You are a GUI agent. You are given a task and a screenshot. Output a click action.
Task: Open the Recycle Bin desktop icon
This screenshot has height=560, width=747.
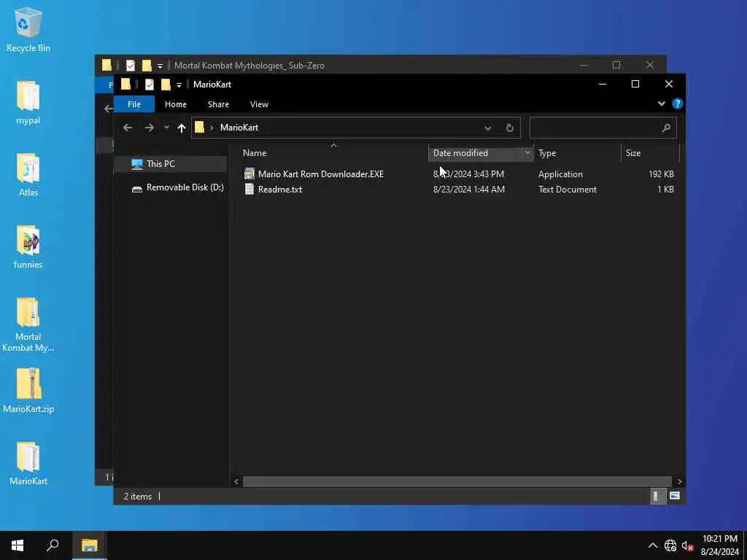click(x=28, y=29)
